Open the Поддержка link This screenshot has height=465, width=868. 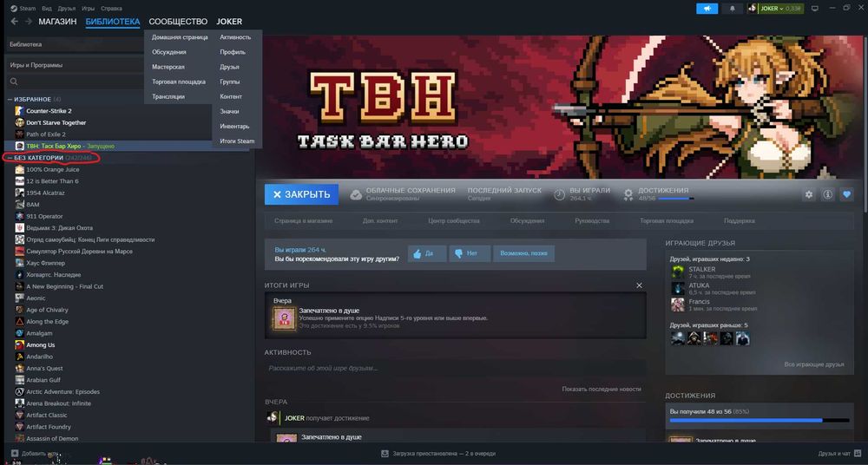[739, 221]
